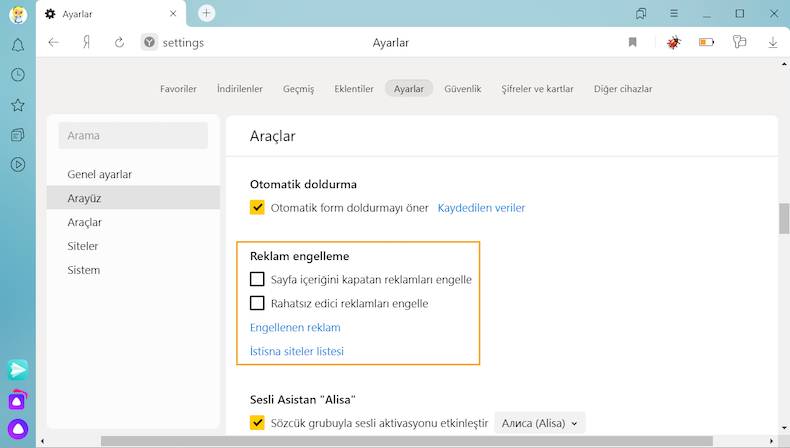
Task: Open İstisna siteler listesi link
Action: (x=296, y=351)
